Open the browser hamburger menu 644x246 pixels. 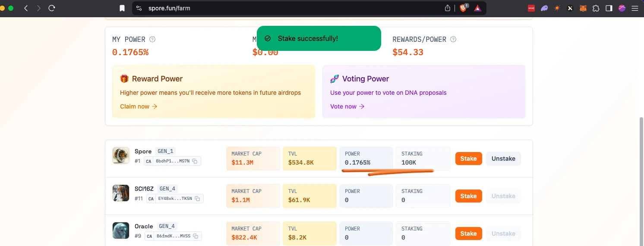[635, 8]
